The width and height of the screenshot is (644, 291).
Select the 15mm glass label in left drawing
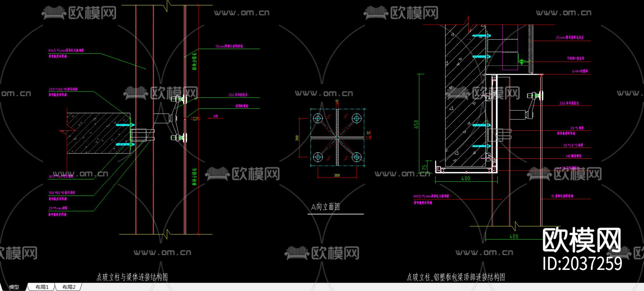coord(229,46)
